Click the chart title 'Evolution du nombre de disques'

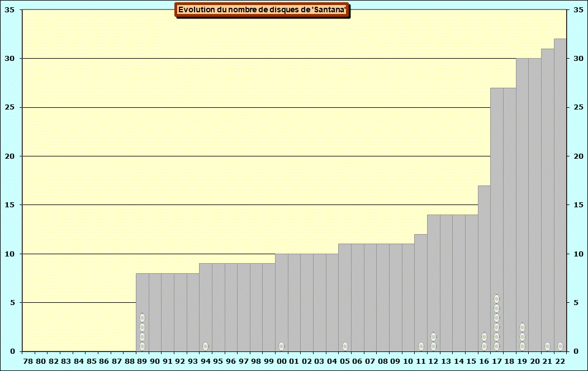(262, 10)
